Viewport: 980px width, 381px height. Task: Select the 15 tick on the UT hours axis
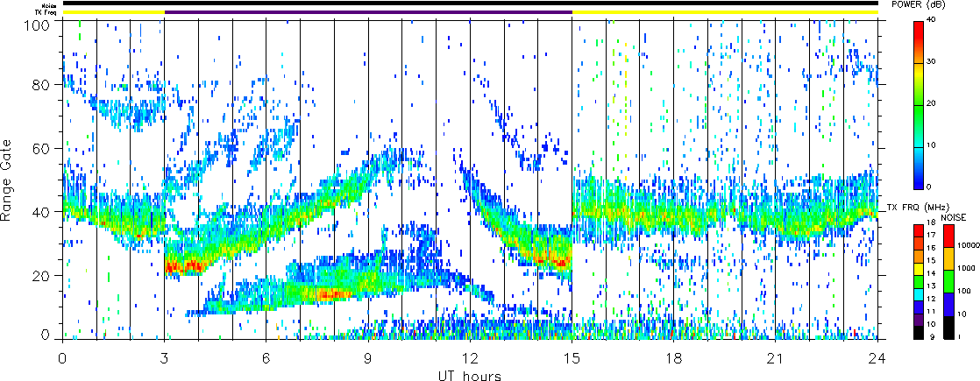click(572, 359)
